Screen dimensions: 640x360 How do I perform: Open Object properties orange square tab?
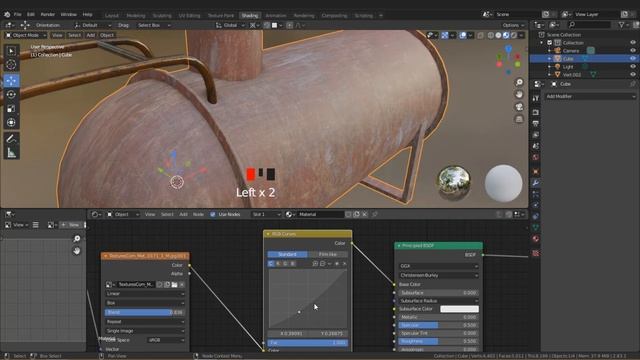pos(536,171)
